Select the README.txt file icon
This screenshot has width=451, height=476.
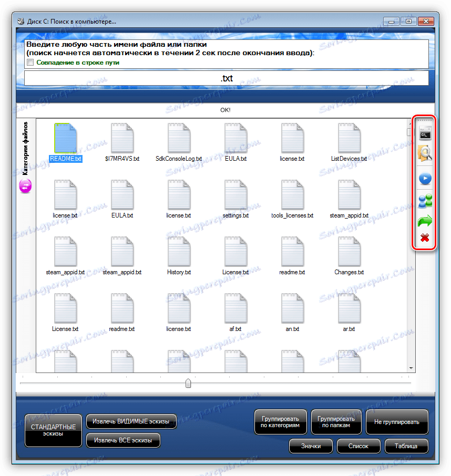click(x=66, y=138)
